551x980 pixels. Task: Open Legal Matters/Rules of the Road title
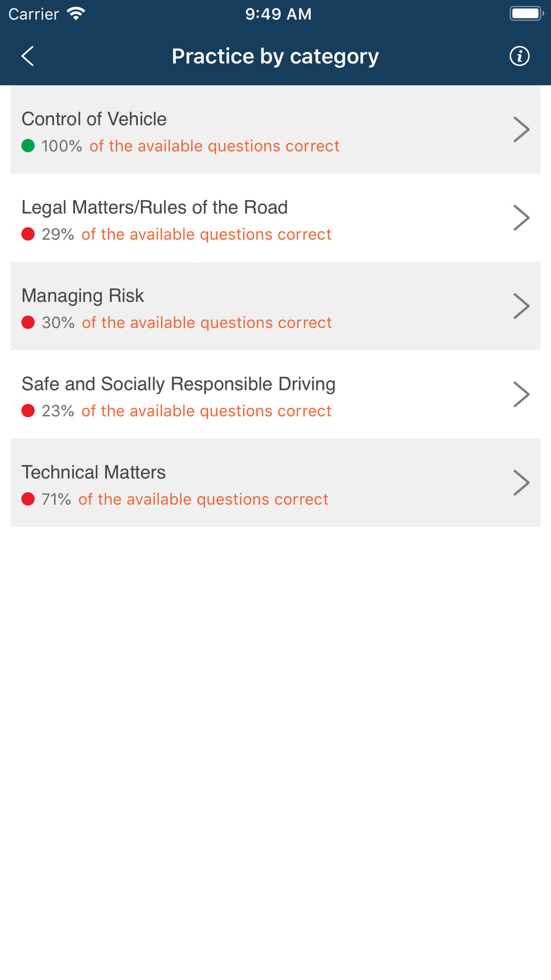pos(154,207)
